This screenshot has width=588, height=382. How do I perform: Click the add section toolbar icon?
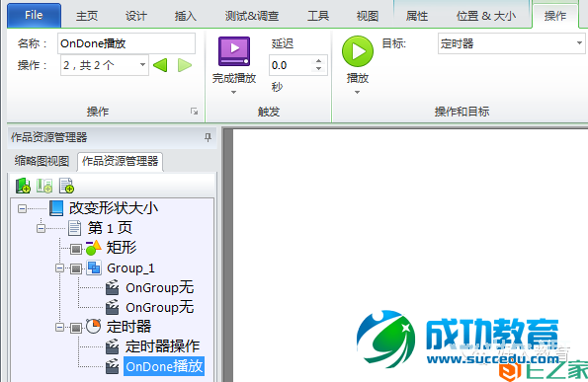pos(44,186)
